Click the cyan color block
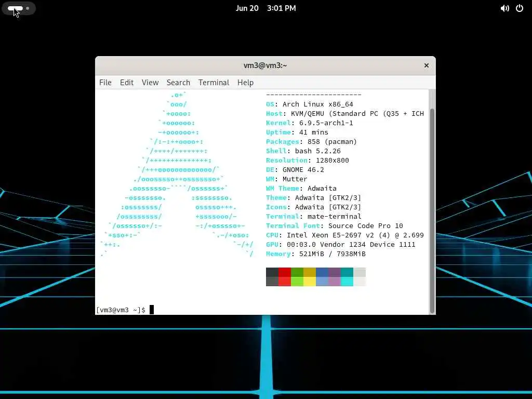532x399 pixels. coord(347,277)
